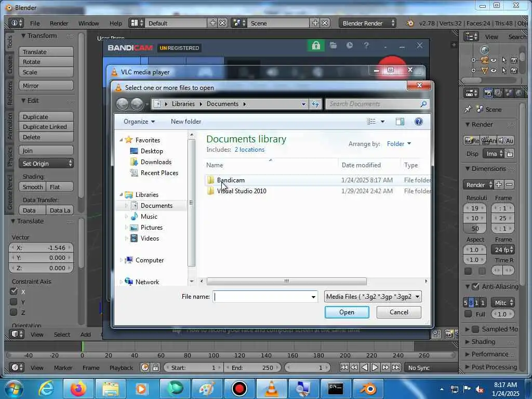Viewport: 532px width, 399px height.
Task: Play animation in Blender timeline
Action: pos(375,367)
